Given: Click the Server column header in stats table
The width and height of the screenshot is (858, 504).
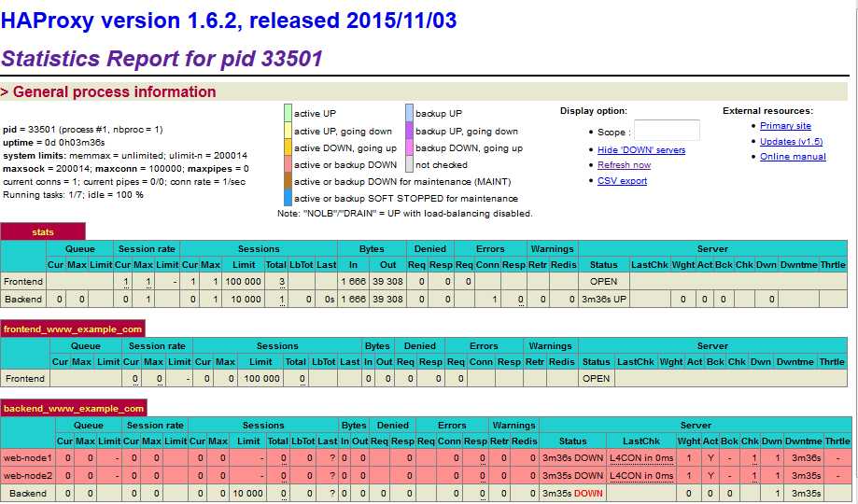Looking at the screenshot, I should [712, 249].
